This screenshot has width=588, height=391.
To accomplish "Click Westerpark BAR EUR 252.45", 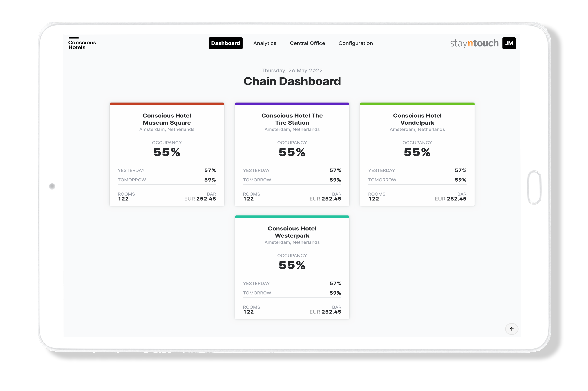I will click(325, 312).
